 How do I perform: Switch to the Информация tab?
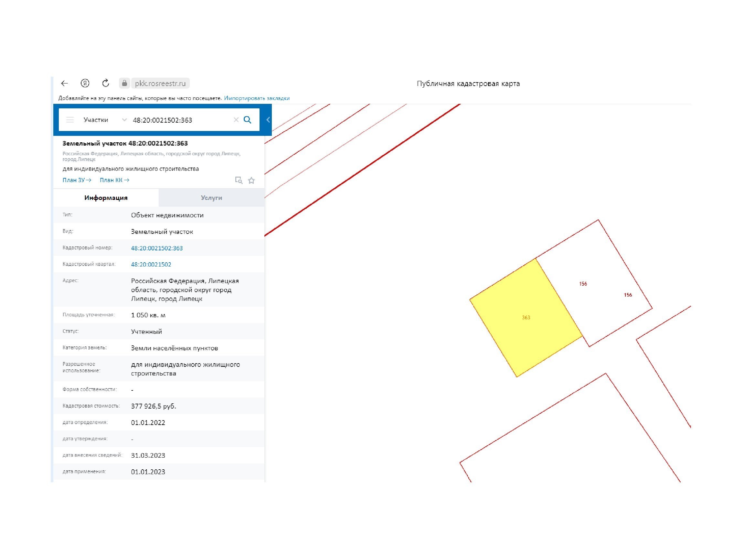pyautogui.click(x=106, y=198)
